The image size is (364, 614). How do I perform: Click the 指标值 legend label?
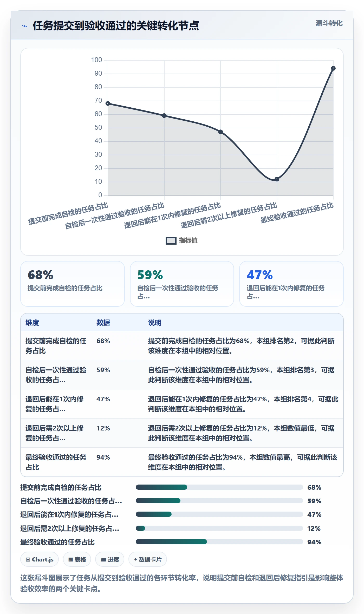tap(188, 241)
